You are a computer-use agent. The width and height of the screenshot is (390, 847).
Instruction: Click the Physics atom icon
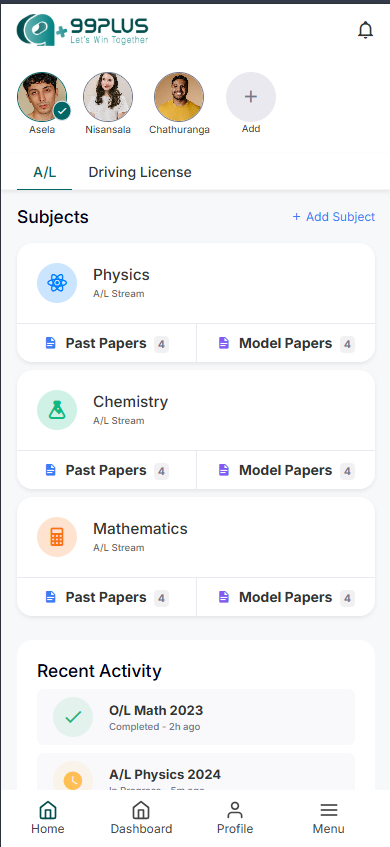pos(57,283)
